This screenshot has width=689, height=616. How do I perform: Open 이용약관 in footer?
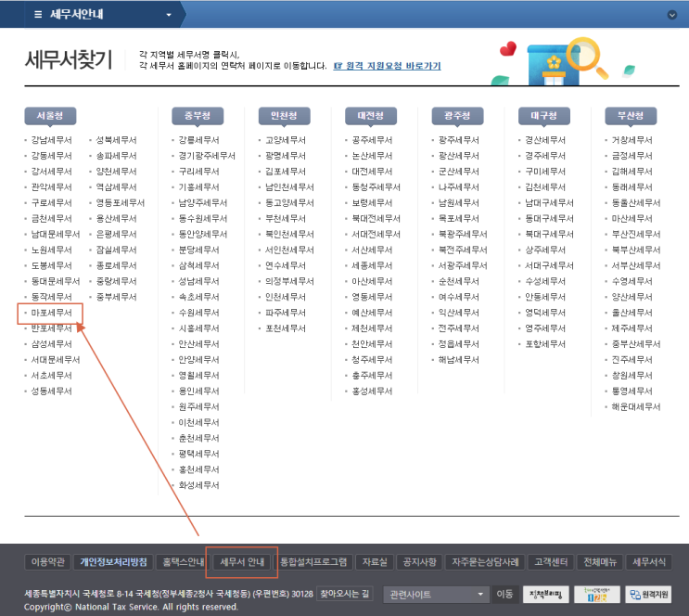point(48,562)
